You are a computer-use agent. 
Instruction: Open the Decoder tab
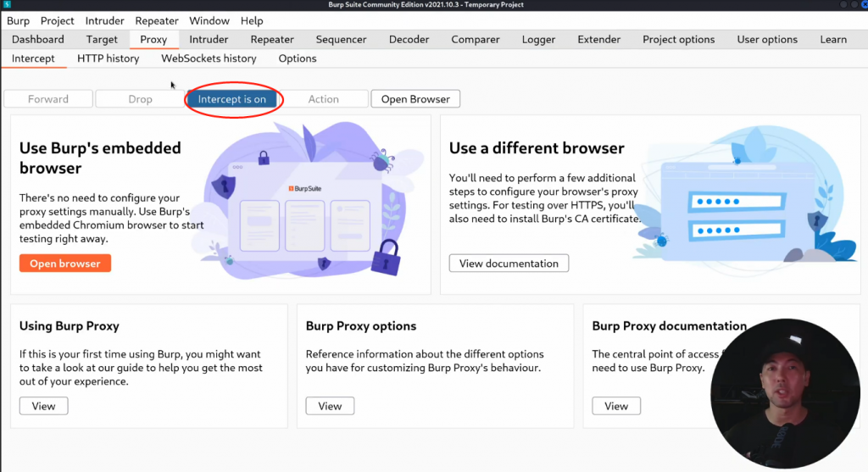point(409,39)
